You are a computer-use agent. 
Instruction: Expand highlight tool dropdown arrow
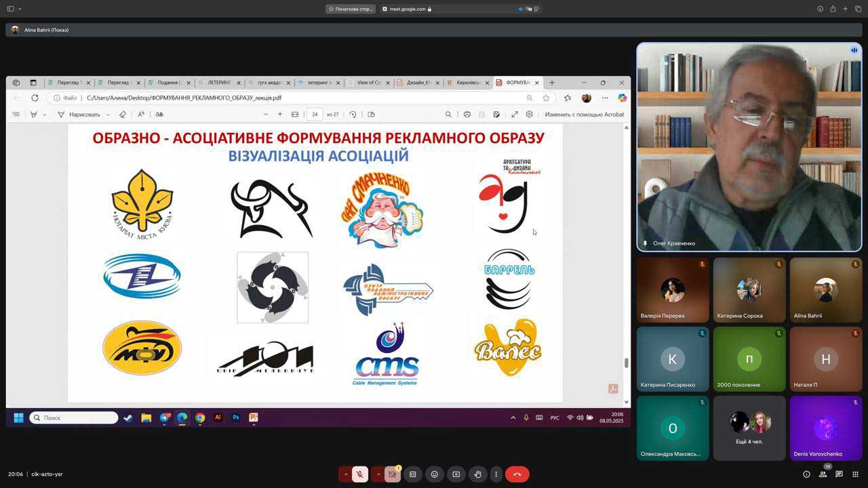coord(45,115)
